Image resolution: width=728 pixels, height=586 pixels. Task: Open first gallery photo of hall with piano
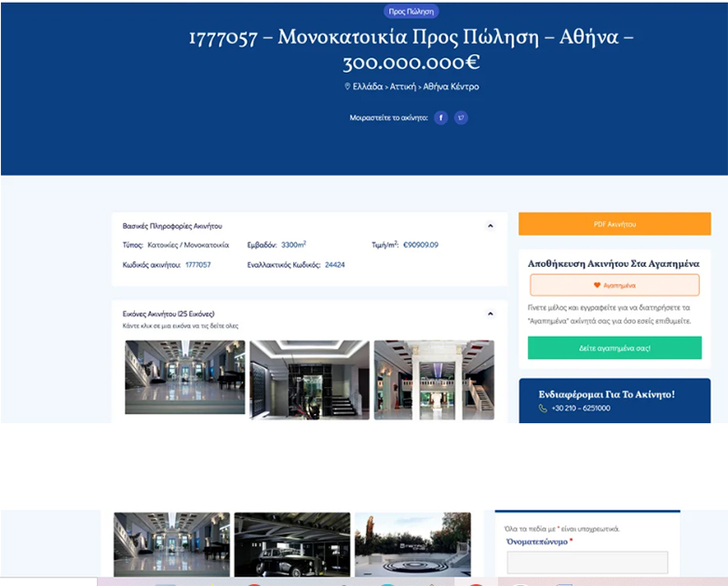(184, 378)
